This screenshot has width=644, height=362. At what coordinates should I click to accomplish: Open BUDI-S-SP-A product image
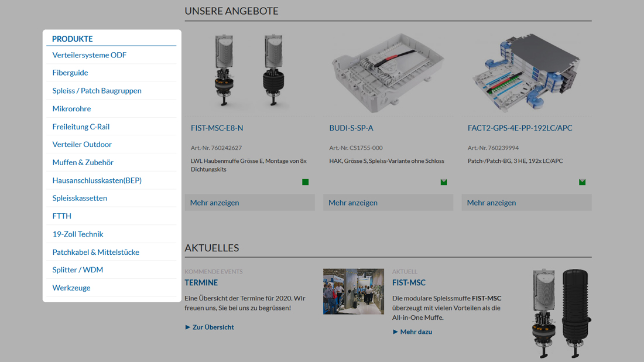click(x=388, y=73)
